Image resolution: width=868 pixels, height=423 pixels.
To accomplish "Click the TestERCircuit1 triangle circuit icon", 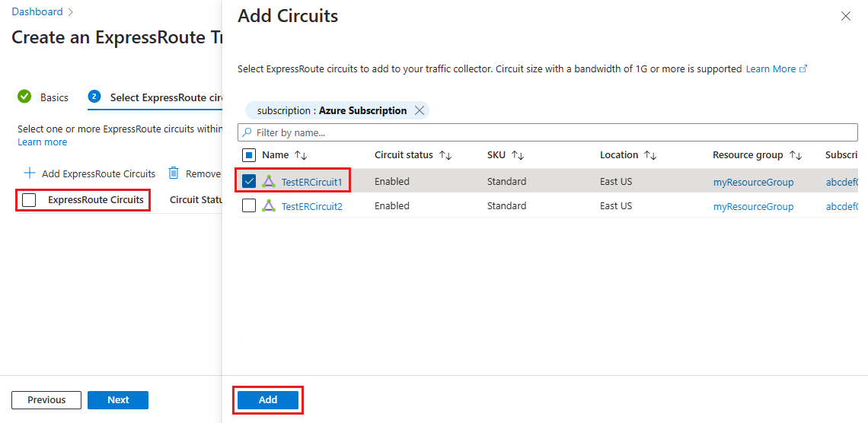I will [x=269, y=181].
